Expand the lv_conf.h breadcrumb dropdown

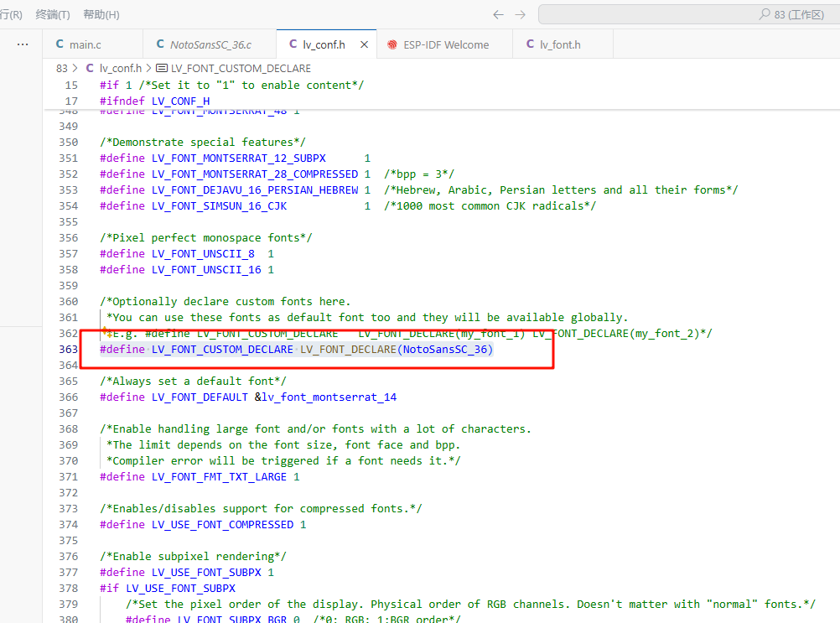tap(120, 68)
